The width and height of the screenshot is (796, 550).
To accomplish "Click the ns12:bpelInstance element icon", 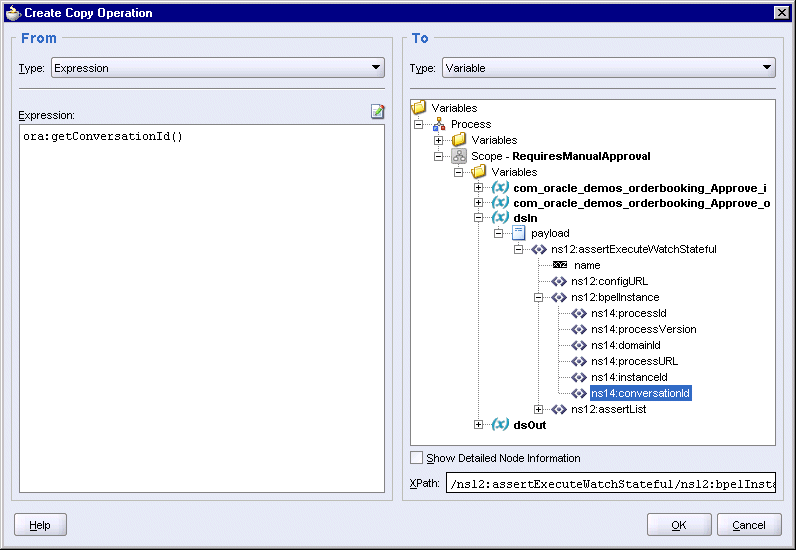I will [559, 297].
